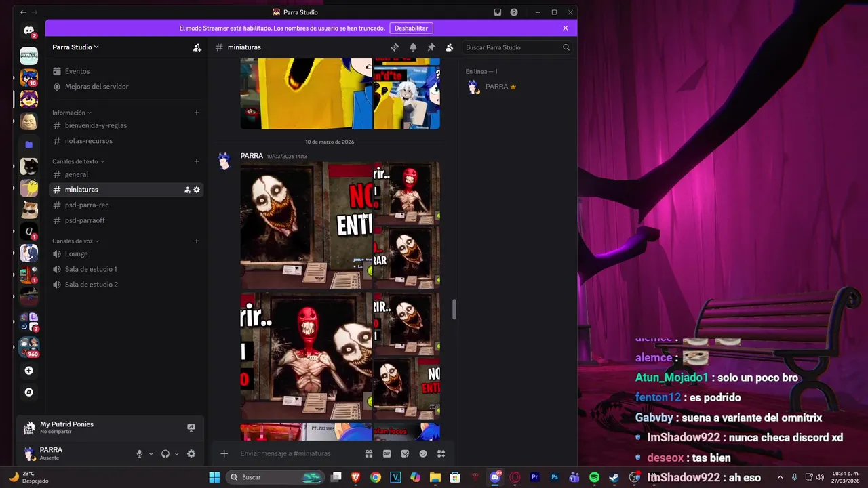The image size is (868, 488).
Task: Open activity panel icon beside My Putrid Ponies
Action: [191, 428]
